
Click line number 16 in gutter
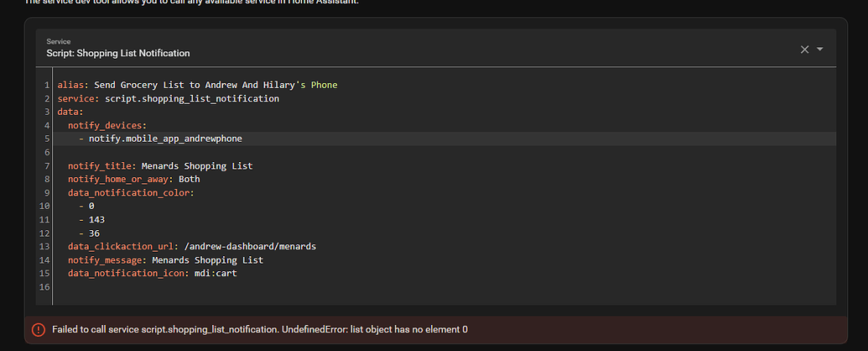pyautogui.click(x=44, y=286)
